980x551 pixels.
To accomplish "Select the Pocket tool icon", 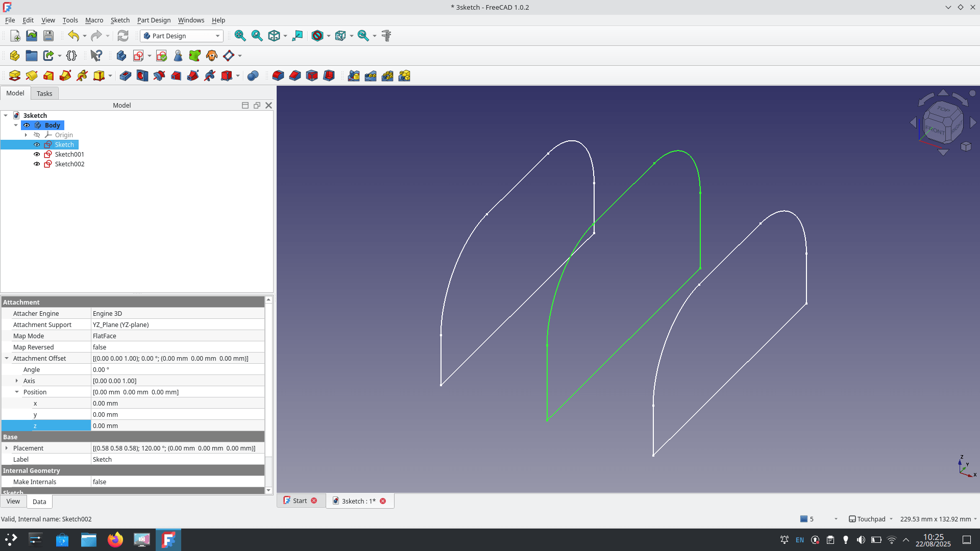I will (126, 76).
